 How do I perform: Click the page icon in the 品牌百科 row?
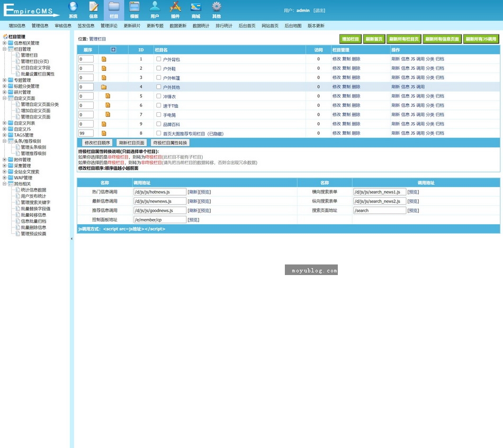(104, 124)
